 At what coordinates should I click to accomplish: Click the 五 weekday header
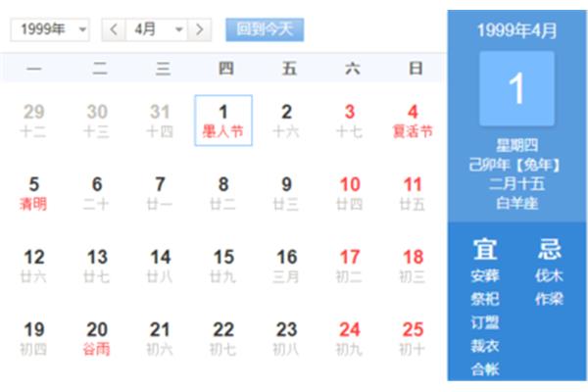pyautogui.click(x=289, y=69)
